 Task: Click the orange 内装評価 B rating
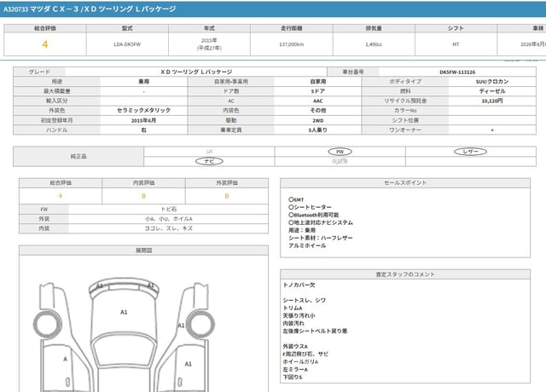tap(143, 195)
